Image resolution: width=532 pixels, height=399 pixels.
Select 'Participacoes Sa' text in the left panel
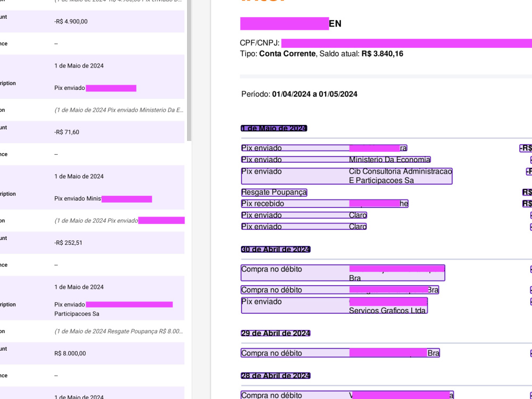(x=77, y=314)
